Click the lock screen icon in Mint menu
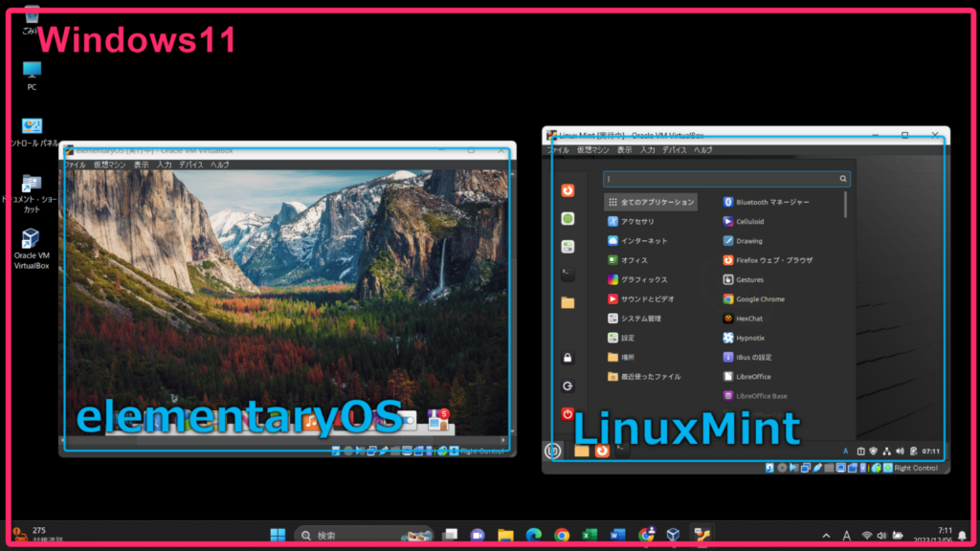Viewport: 980px width, 551px height. [x=568, y=358]
